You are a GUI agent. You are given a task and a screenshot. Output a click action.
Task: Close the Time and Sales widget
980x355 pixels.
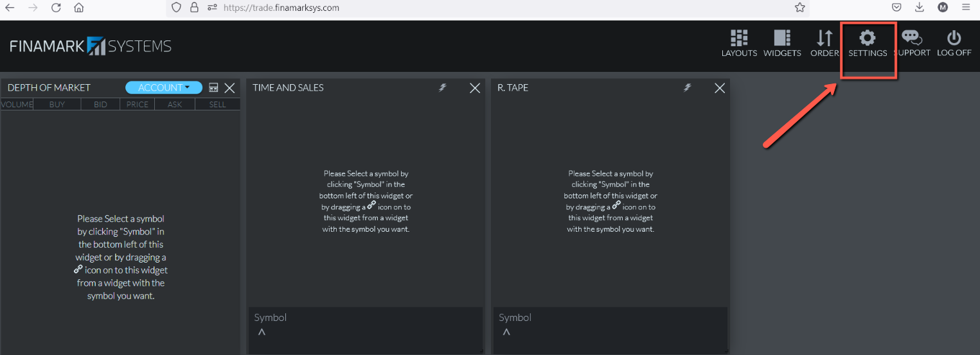pyautogui.click(x=475, y=88)
